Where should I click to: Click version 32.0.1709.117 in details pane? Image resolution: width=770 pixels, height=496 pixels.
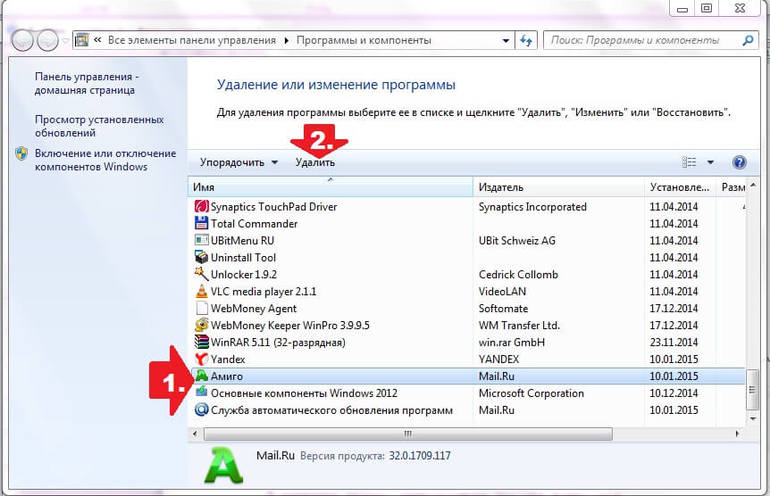(x=420, y=456)
